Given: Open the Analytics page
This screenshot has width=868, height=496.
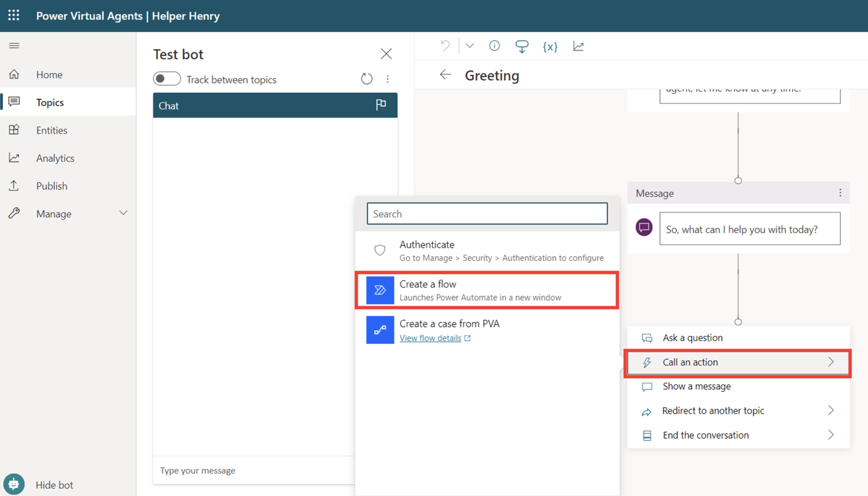Looking at the screenshot, I should [x=68, y=158].
